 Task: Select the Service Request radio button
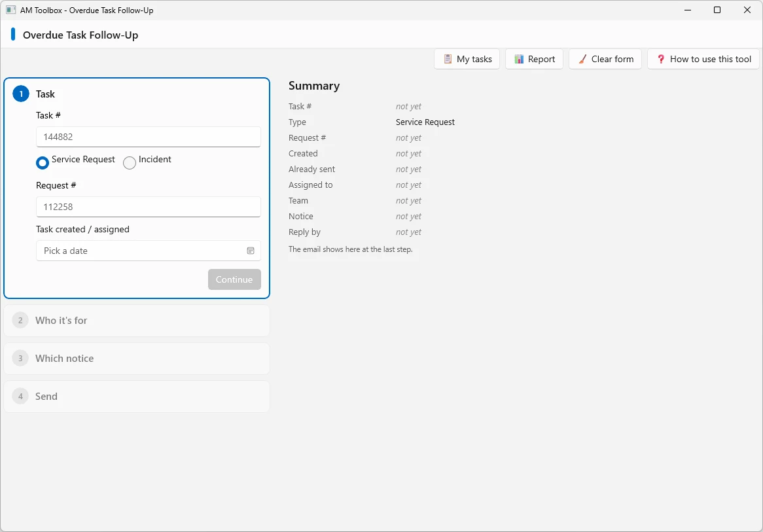click(x=43, y=162)
